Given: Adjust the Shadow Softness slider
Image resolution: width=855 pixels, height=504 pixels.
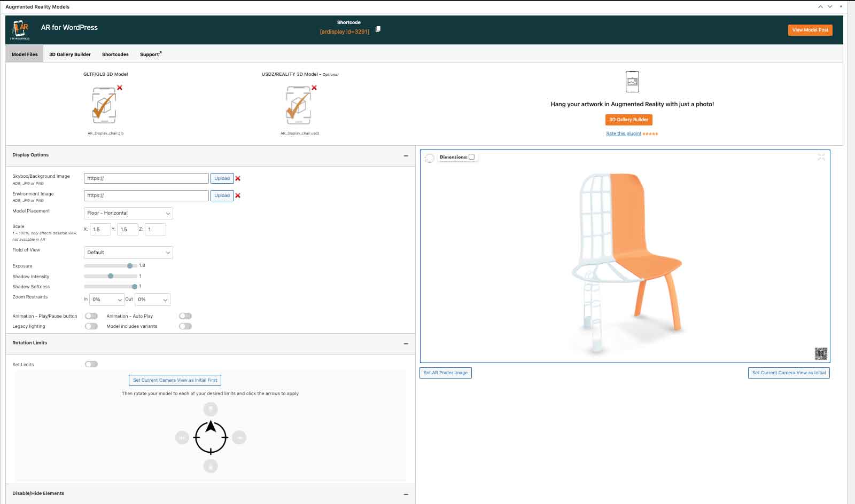Looking at the screenshot, I should click(111, 287).
